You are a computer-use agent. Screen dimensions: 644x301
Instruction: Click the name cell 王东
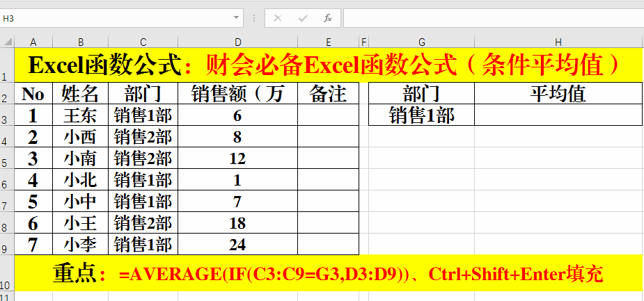point(81,115)
